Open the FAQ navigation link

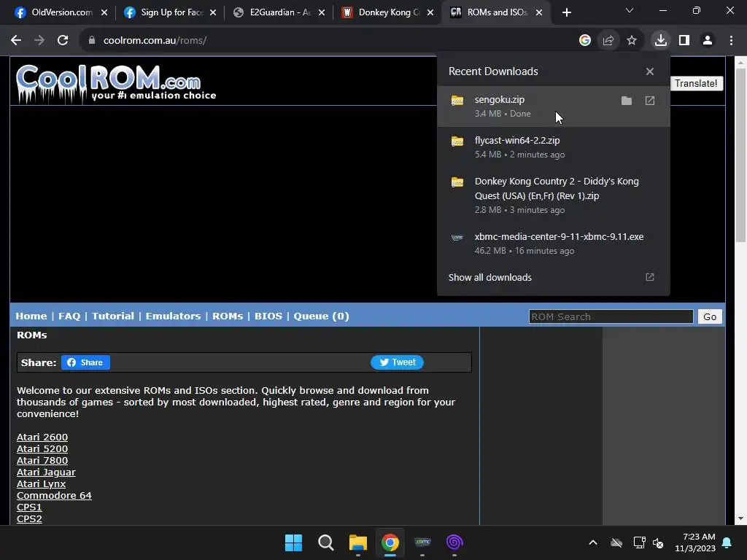coord(69,316)
